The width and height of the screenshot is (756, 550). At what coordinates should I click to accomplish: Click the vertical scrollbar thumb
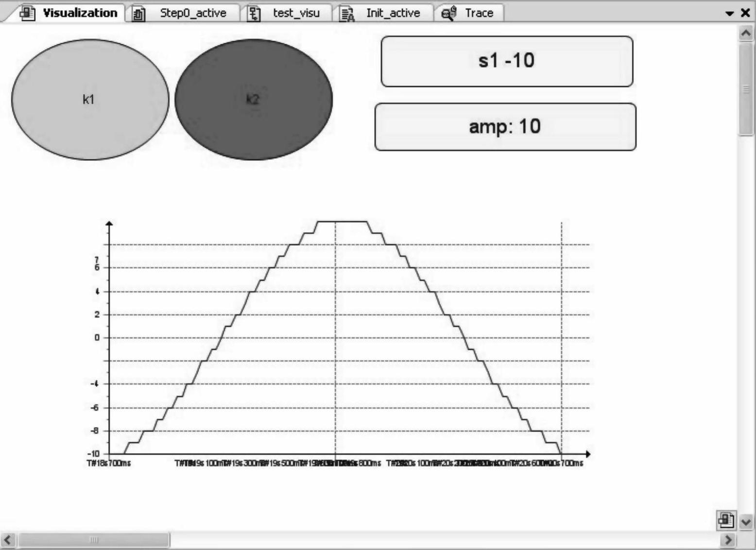click(746, 89)
